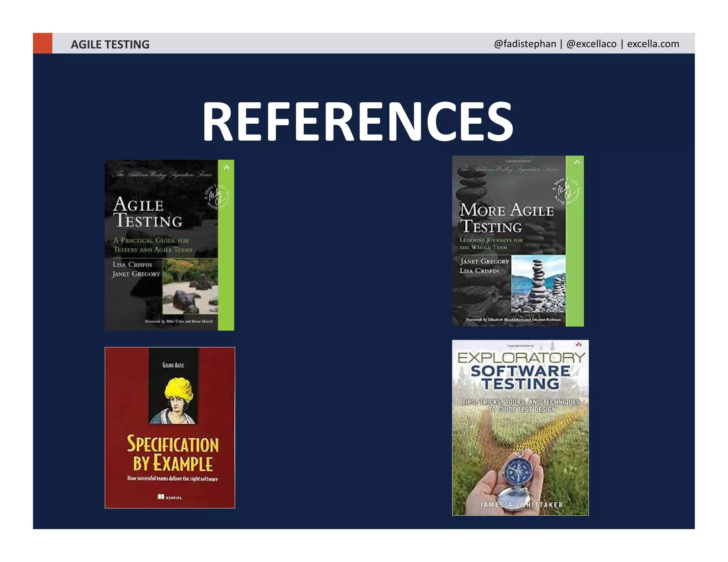The height and width of the screenshot is (562, 728).
Task: Open the More Agile Testing book cover
Action: click(518, 241)
